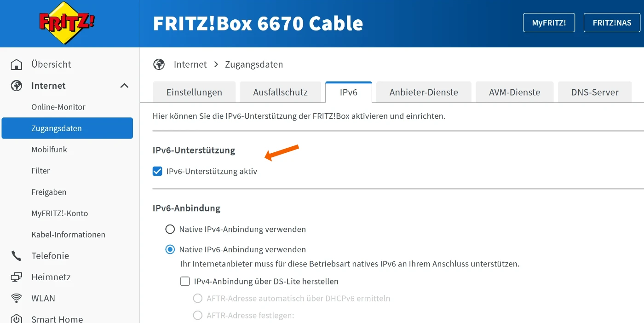The height and width of the screenshot is (323, 644).
Task: Disable the IPv6-Unterstützung aktiv checkbox
Action: click(157, 171)
